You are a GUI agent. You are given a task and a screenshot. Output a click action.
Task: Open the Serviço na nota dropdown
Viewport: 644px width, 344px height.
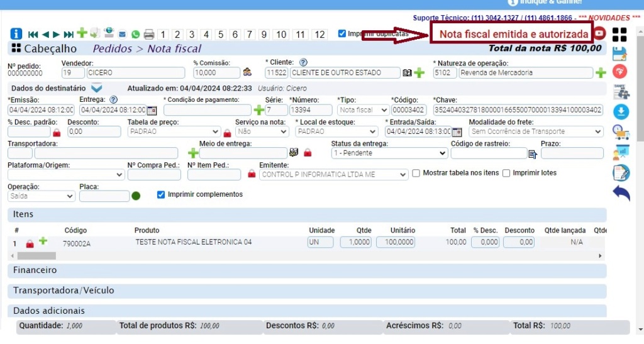point(262,132)
